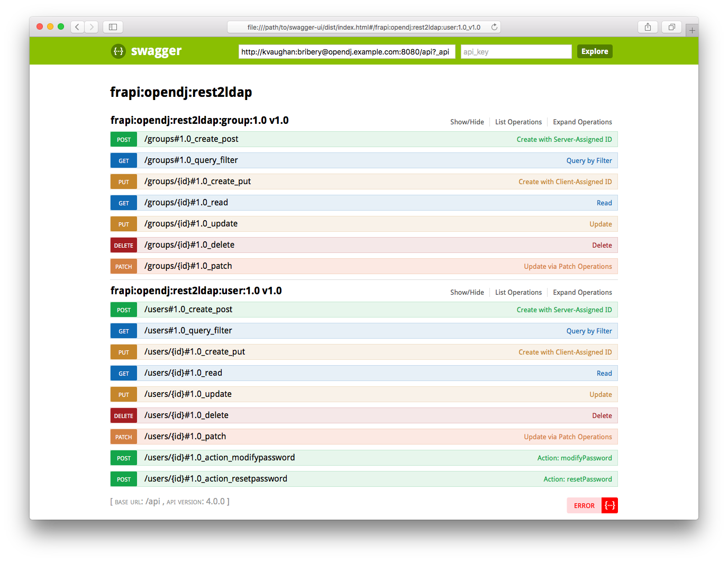Click the GET badge for groups query_filter
The image size is (728, 562).
point(124,161)
